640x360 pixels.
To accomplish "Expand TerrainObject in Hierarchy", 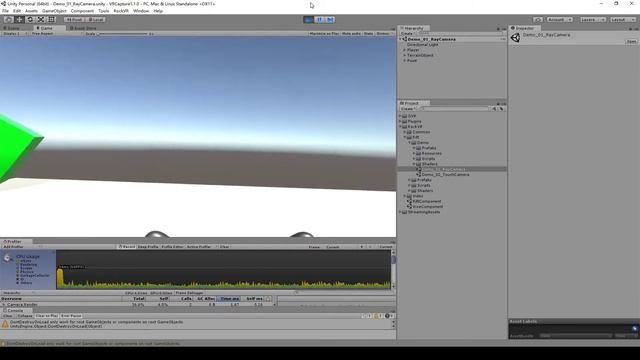I will [404, 55].
